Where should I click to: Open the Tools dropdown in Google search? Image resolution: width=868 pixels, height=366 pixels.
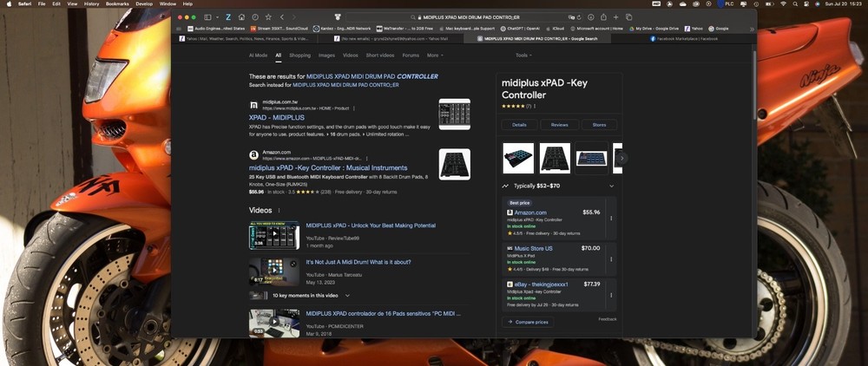click(x=523, y=55)
